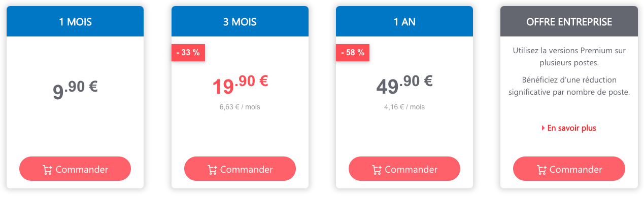The width and height of the screenshot is (644, 198).
Task: Click the 9.90 € price
Action: point(75,90)
